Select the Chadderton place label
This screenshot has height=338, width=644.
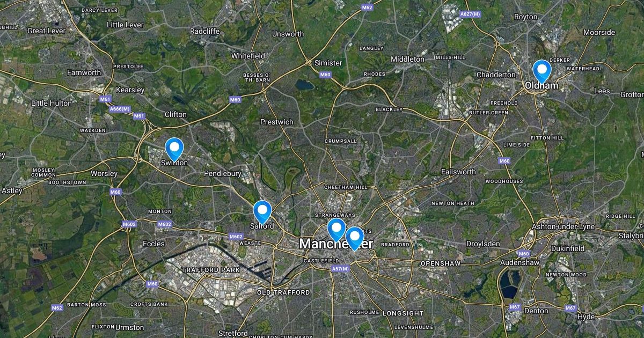[496, 75]
